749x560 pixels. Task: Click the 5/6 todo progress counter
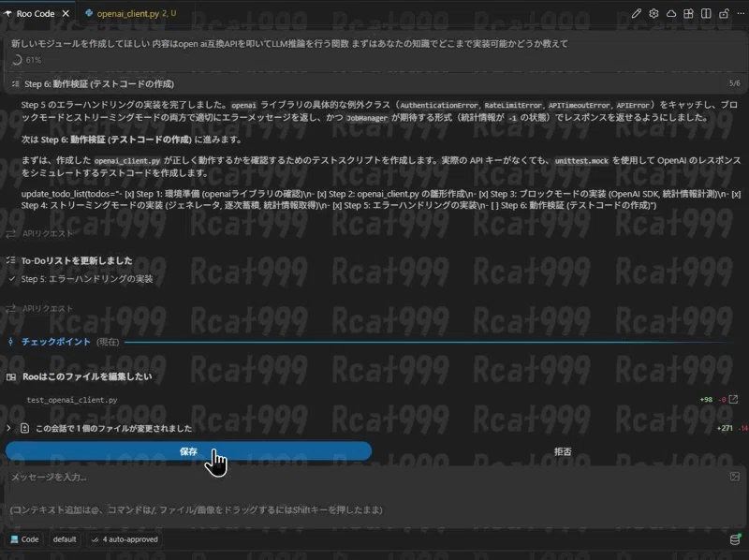tap(734, 83)
